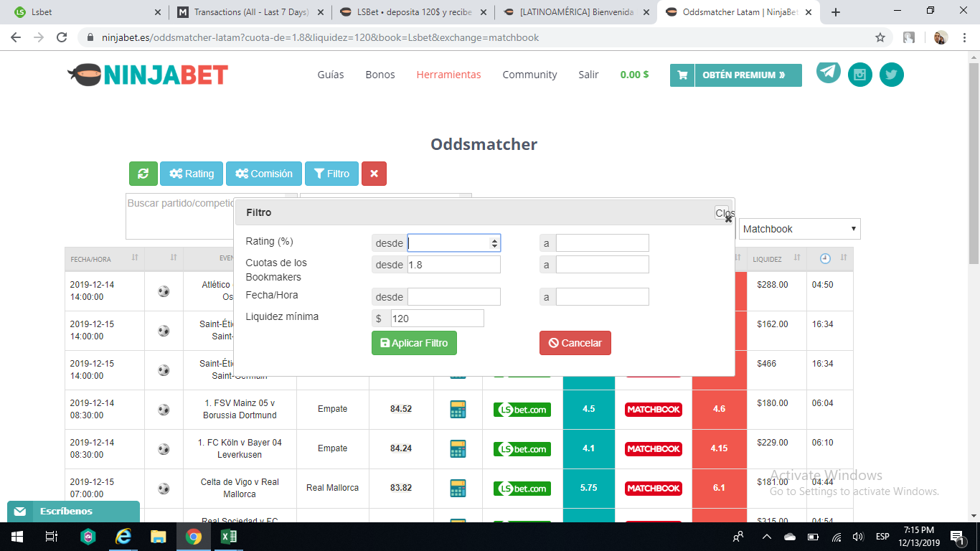Click Buscar partido/competición search box
The width and height of the screenshot is (980, 551).
tap(180, 215)
